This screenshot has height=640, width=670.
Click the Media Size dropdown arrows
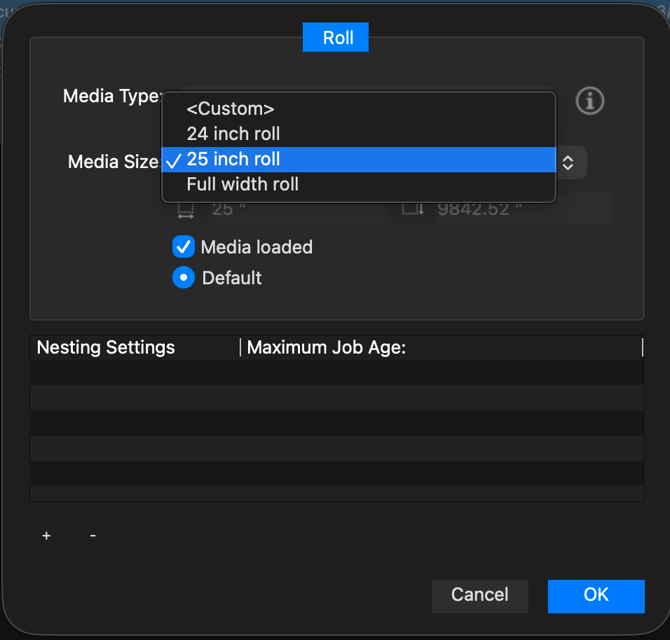[x=568, y=162]
